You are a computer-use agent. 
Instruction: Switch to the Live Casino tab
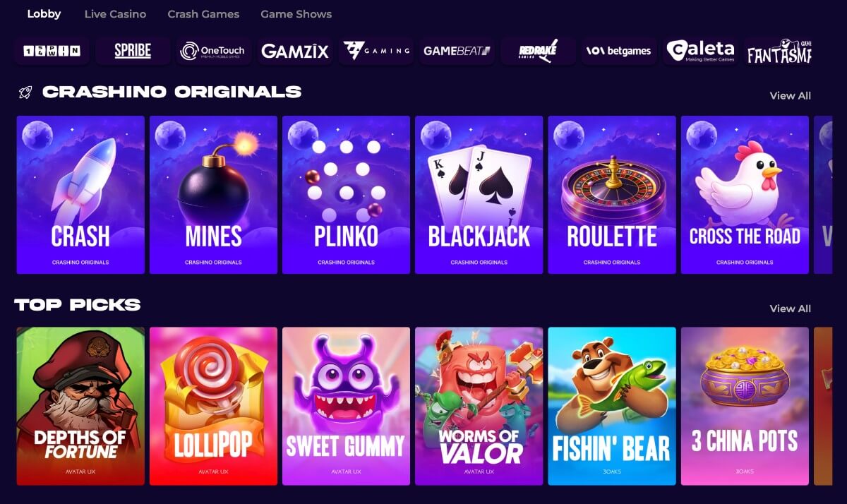pos(115,14)
